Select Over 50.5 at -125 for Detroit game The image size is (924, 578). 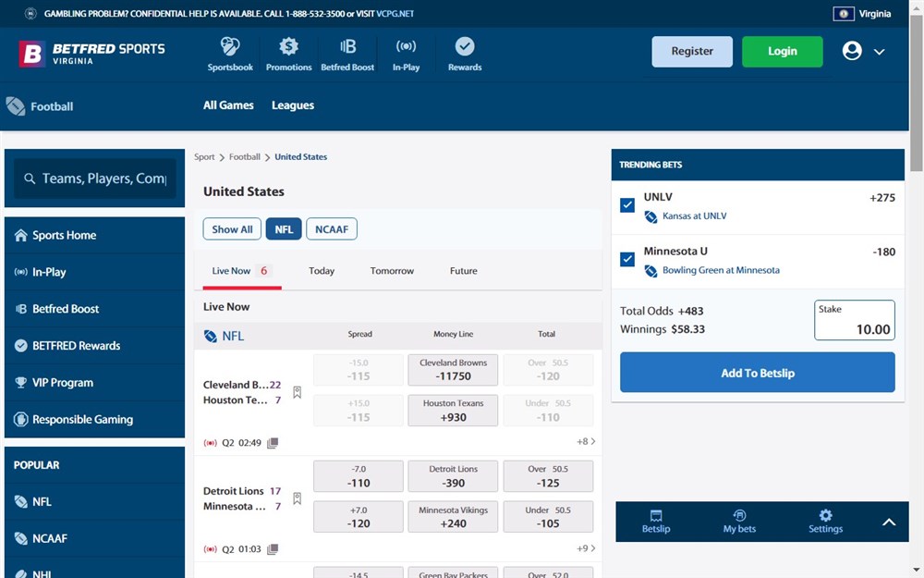[x=548, y=476]
